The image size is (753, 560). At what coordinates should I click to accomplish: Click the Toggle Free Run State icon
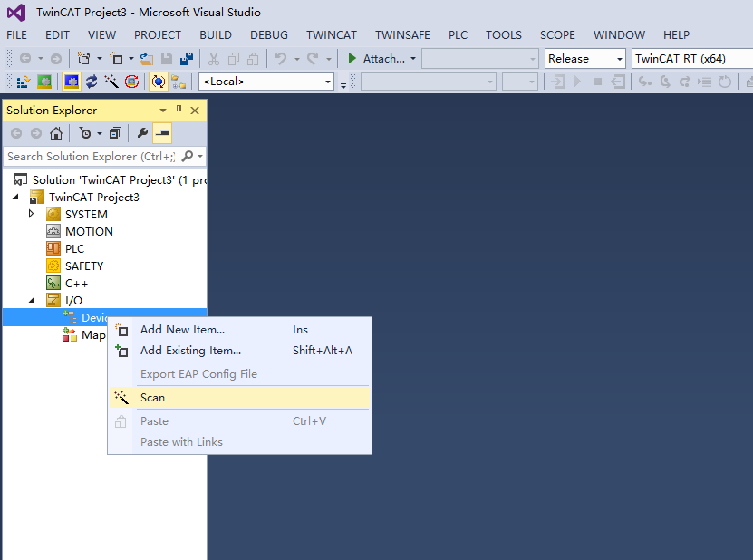pyautogui.click(x=132, y=82)
